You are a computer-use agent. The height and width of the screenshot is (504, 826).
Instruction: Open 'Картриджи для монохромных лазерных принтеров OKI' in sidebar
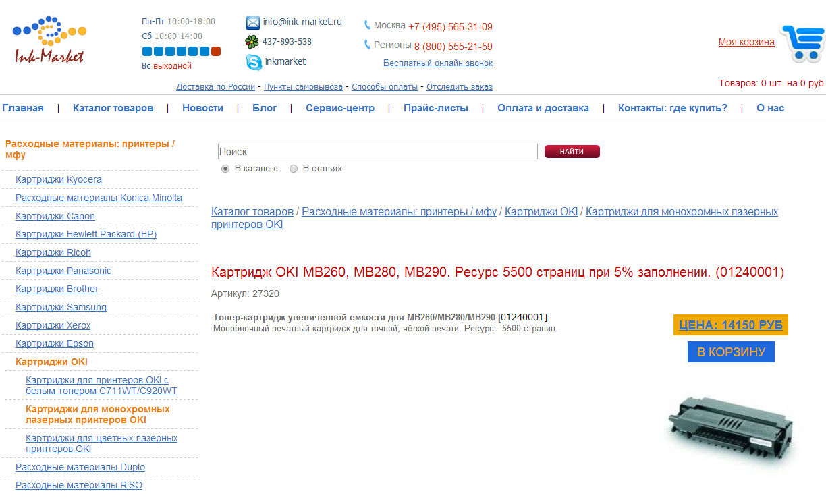[x=98, y=414]
